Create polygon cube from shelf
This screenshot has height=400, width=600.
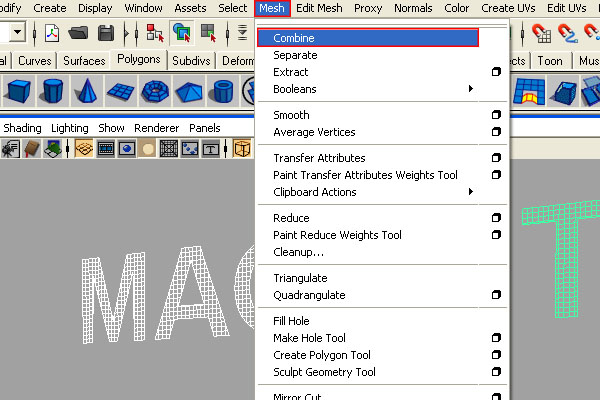click(18, 91)
